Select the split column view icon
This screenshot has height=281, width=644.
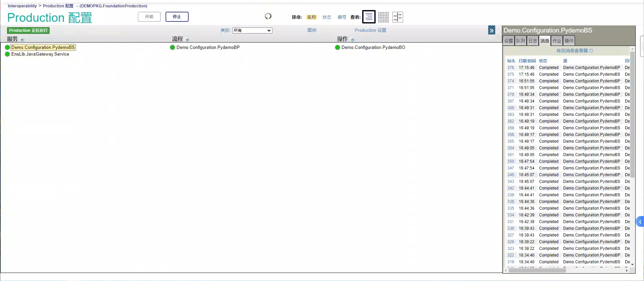point(398,17)
